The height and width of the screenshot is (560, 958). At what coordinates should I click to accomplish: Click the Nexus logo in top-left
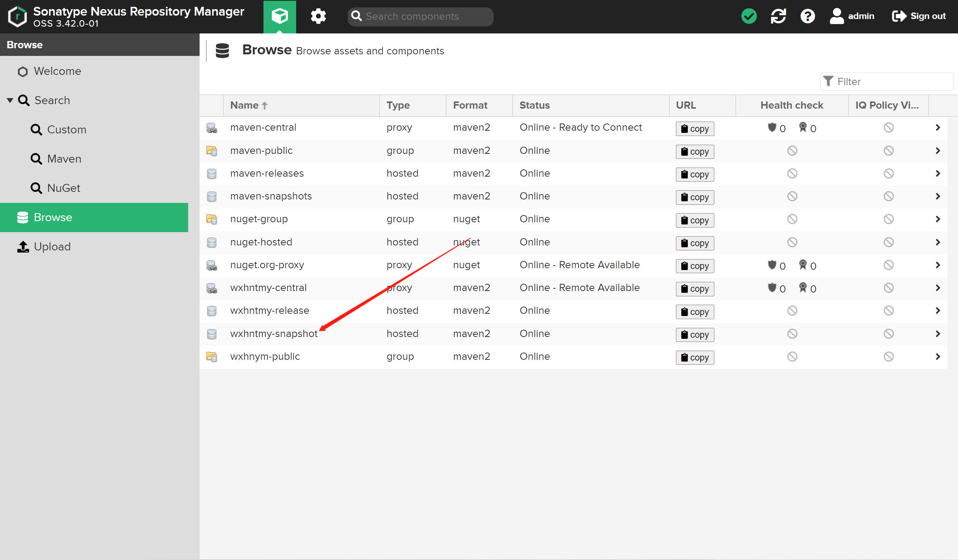[x=17, y=16]
